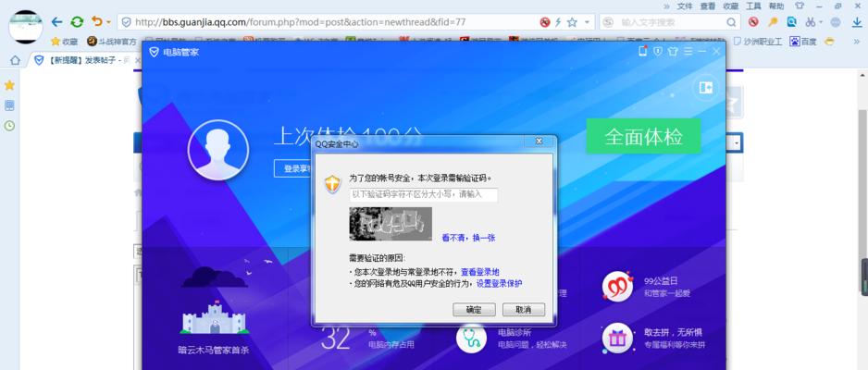This screenshot has height=370, width=868.
Task: Go back with the browser back arrow
Action: pos(56,22)
